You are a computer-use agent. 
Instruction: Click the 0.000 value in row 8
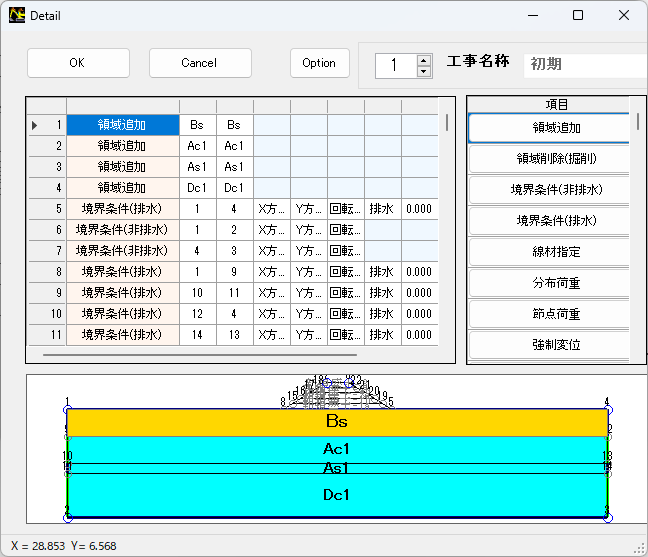point(420,271)
